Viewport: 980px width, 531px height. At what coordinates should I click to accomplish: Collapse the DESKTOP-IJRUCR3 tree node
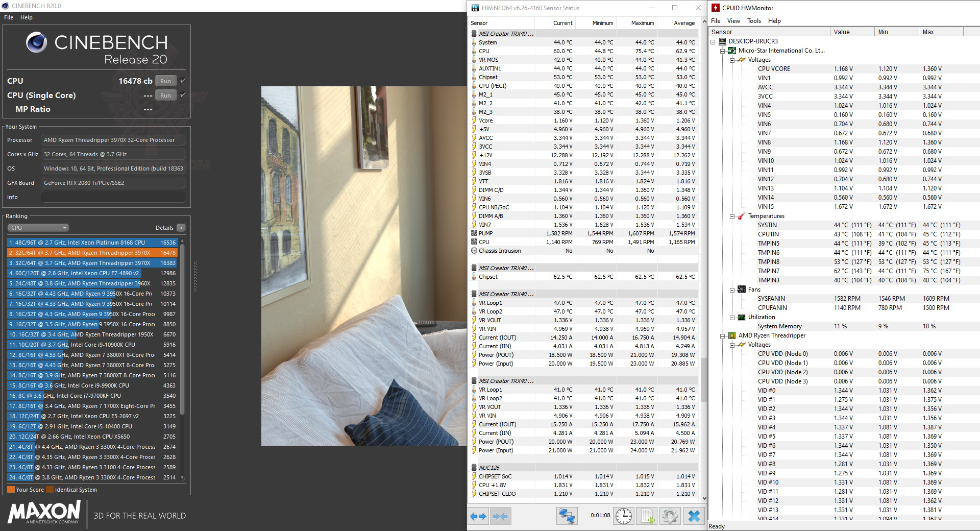[713, 41]
